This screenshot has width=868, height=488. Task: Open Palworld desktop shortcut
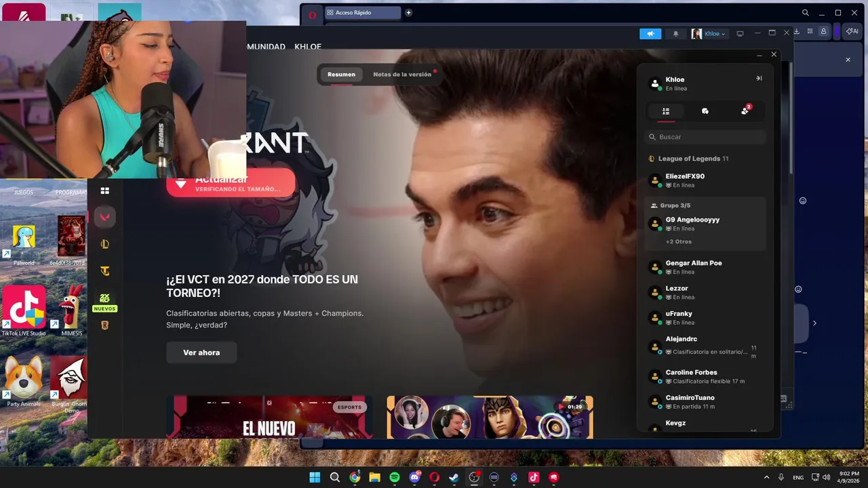(x=24, y=243)
